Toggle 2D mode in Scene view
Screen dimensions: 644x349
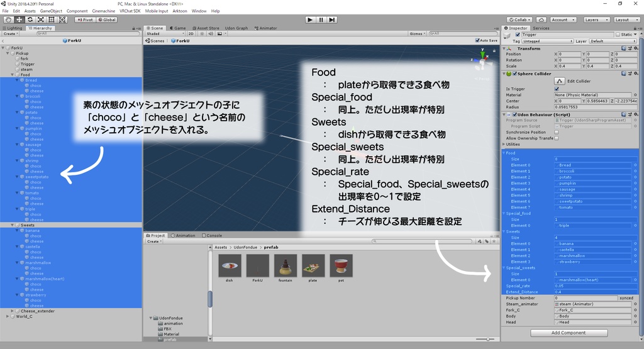coord(191,34)
